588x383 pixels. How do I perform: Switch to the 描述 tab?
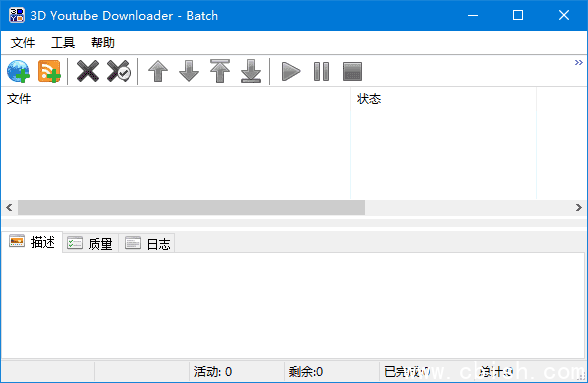pos(32,242)
